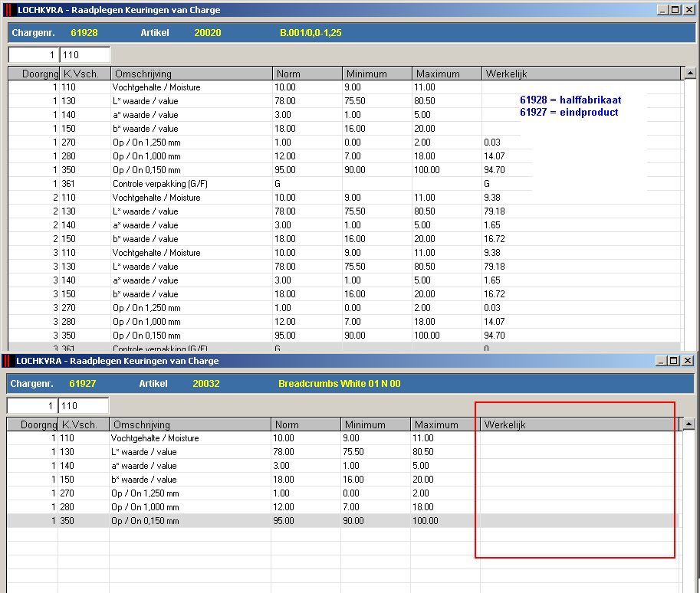Click the K.Vsch. column header in charge 61927 window
This screenshot has width=700, height=593.
pos(84,424)
